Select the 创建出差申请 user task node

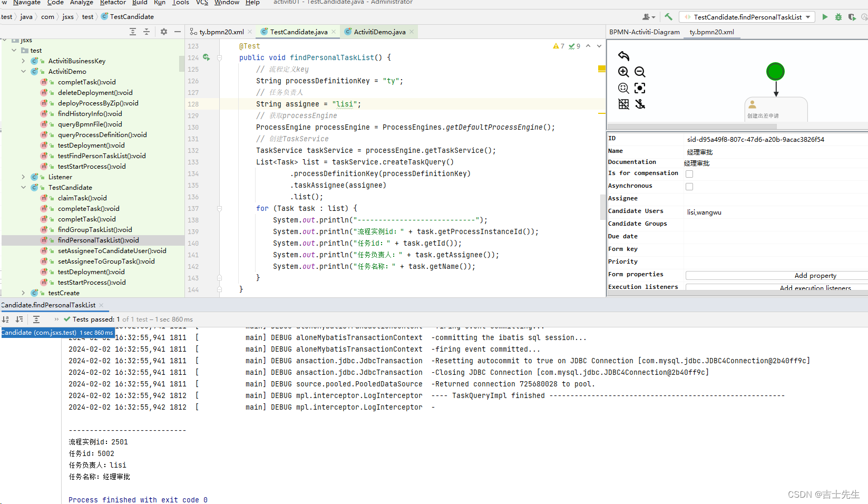(x=776, y=110)
